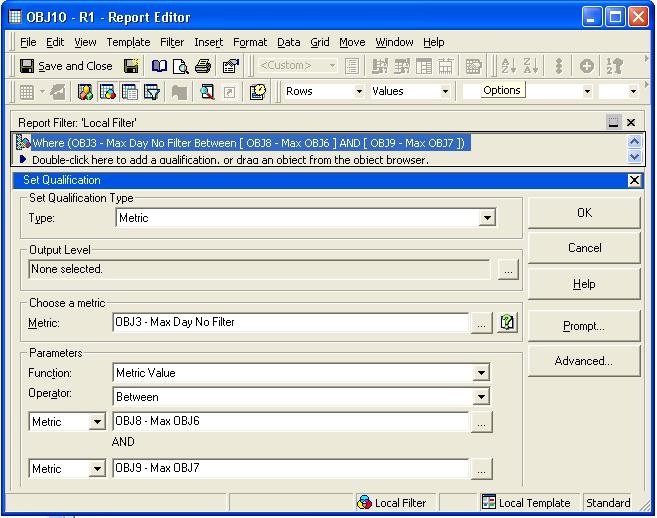Screen dimensions: 657x518
Task: Click the metric help icon beside Metric field
Action: [507, 323]
